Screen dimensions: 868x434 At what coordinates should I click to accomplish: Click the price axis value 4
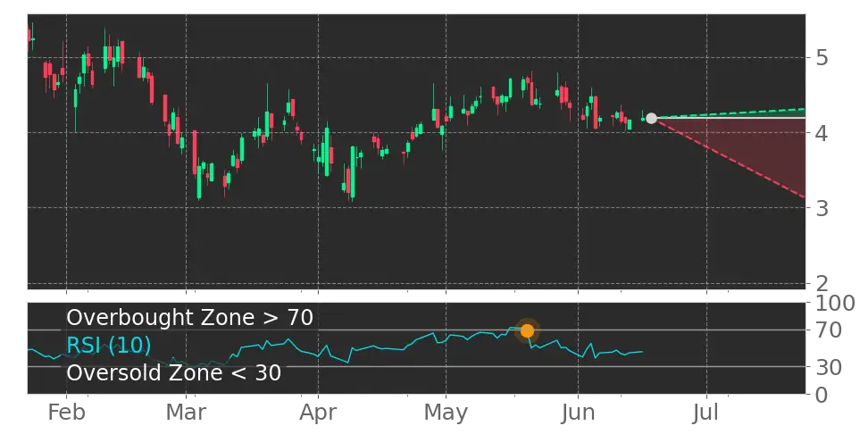point(822,133)
